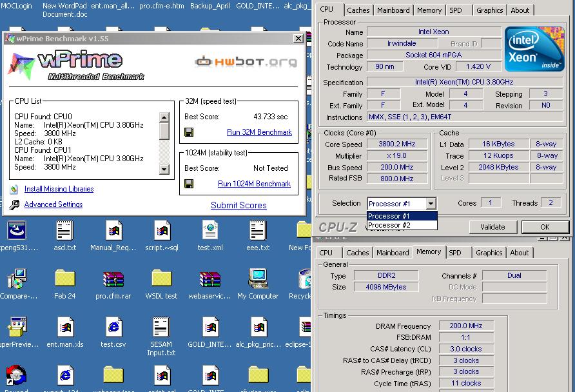Select the My Computer desktop icon

point(258,279)
